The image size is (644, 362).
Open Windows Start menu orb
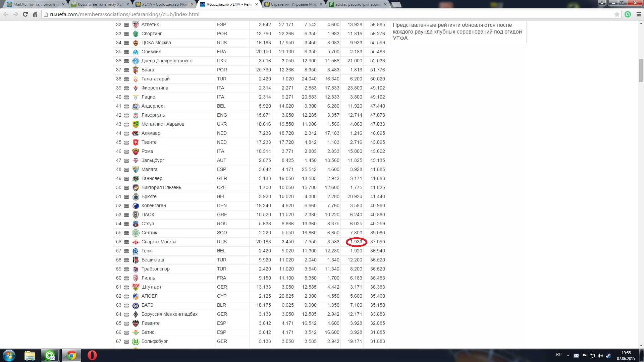click(9, 355)
